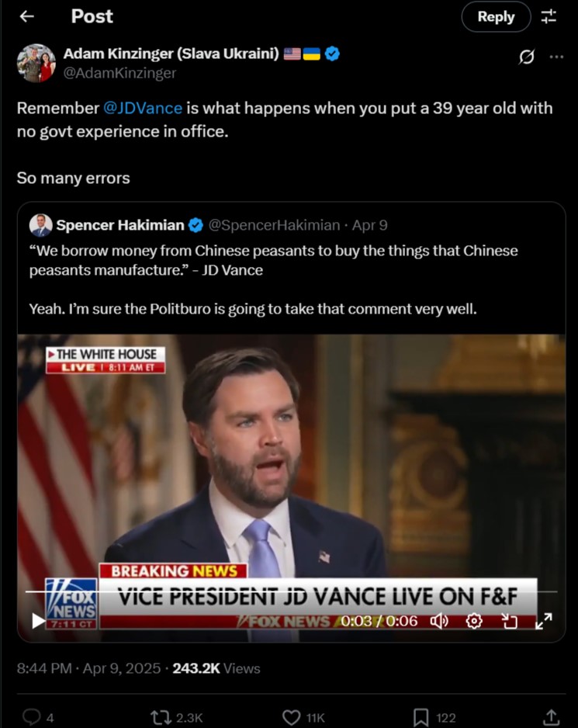Open reply filter settings icon
The height and width of the screenshot is (728, 578).
549,17
